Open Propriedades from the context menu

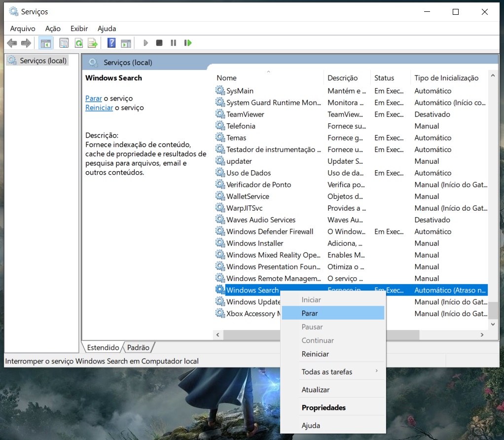(x=333, y=407)
